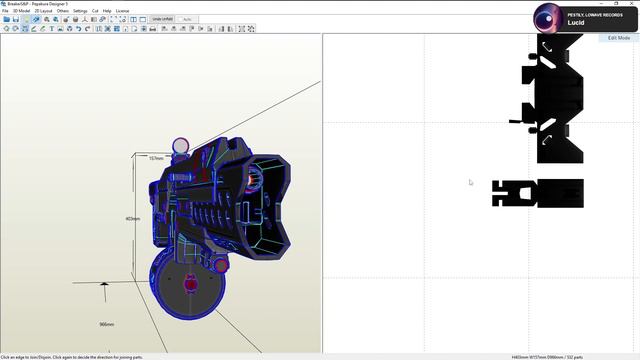
Task: Toggle the texture display toolbar icon
Action: pos(36,19)
